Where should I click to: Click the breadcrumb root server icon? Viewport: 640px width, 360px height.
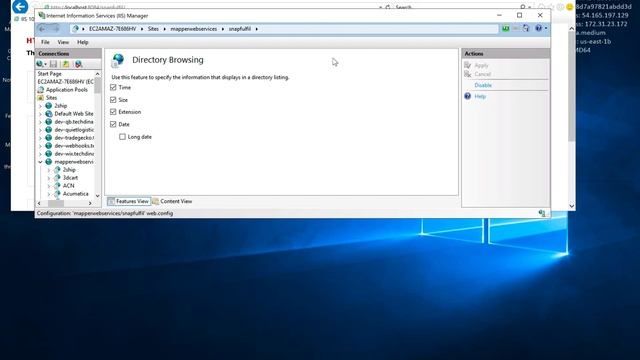(75, 29)
